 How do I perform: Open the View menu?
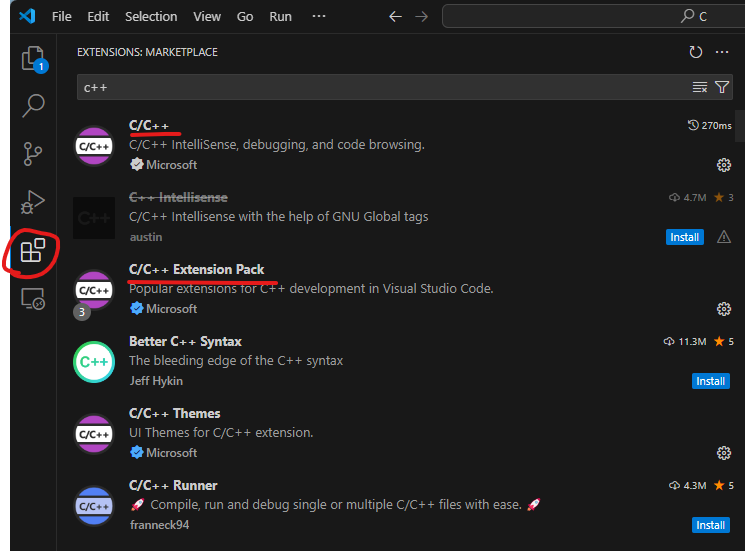[207, 17]
